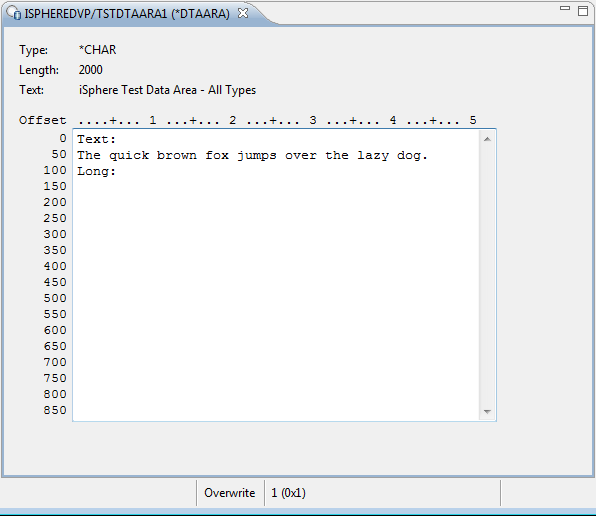Image resolution: width=596 pixels, height=516 pixels.
Task: Close the ISPHEREDVP/TSTDTAARA1 editor tab
Action: tap(243, 14)
